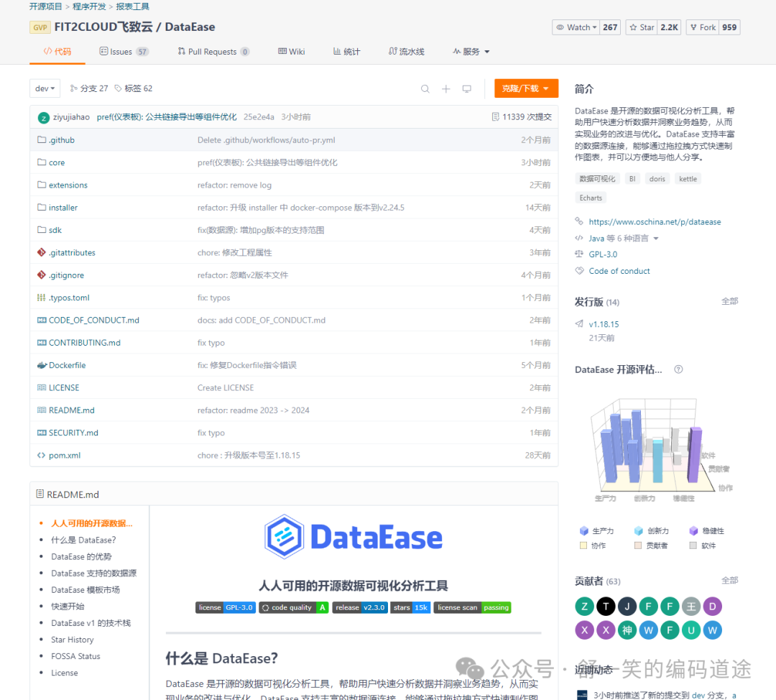Click the search magnifier icon in repo toolbar
Image resolution: width=776 pixels, height=700 pixels.
click(425, 88)
